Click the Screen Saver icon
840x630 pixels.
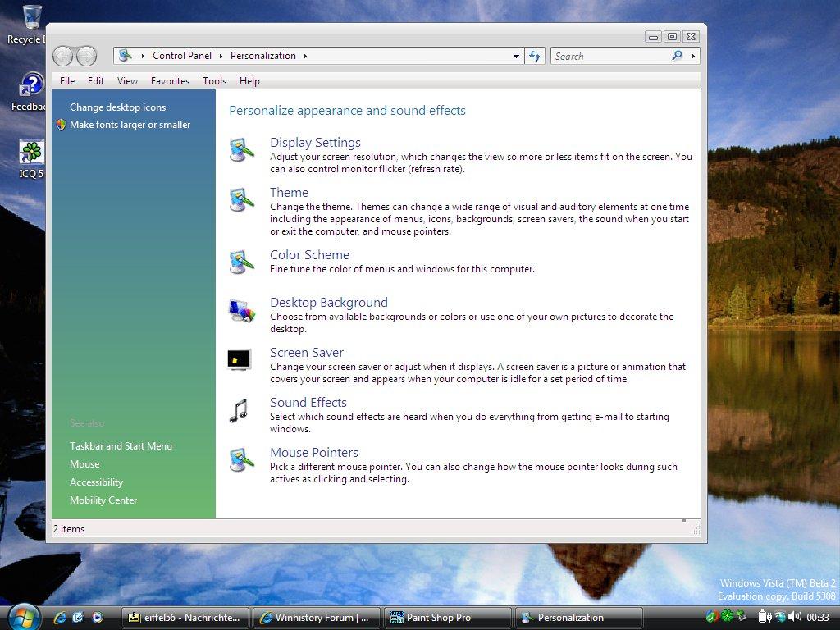pyautogui.click(x=239, y=359)
